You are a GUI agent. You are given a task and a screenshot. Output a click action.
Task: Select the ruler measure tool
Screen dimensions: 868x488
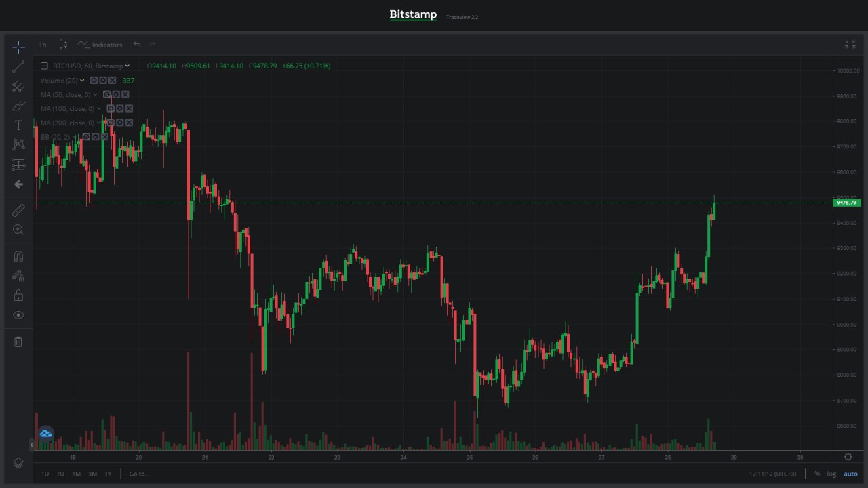click(18, 210)
